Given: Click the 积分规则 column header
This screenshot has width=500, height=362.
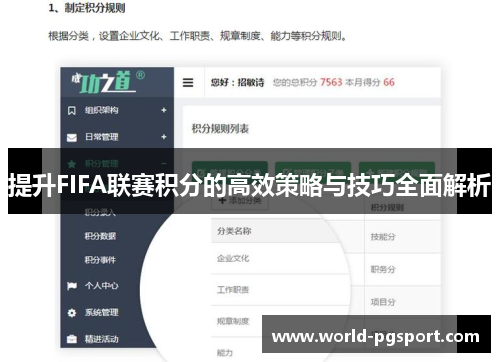Looking at the screenshot, I should [387, 208].
